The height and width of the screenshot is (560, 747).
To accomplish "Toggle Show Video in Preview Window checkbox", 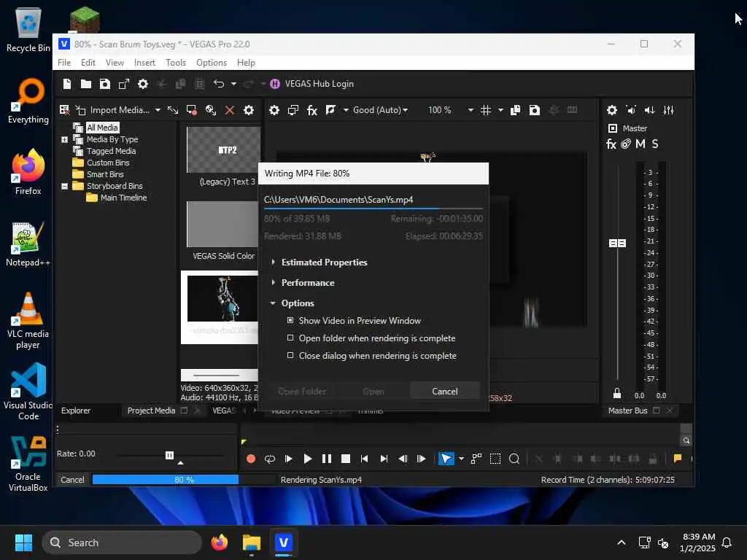I will [x=290, y=321].
